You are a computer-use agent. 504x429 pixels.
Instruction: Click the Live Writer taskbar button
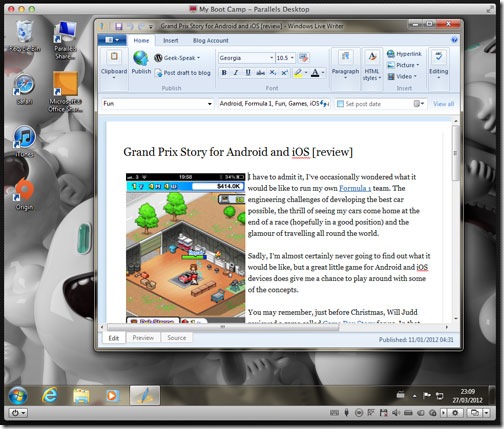click(145, 396)
